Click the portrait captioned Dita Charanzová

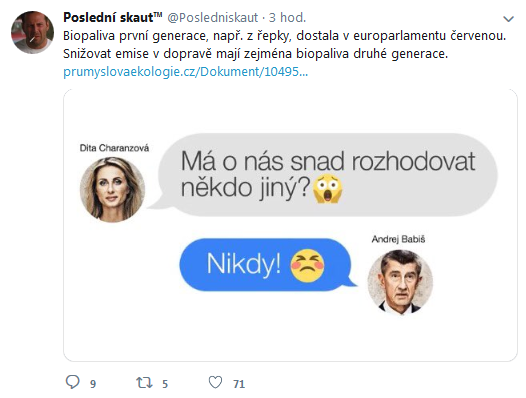coord(113,190)
